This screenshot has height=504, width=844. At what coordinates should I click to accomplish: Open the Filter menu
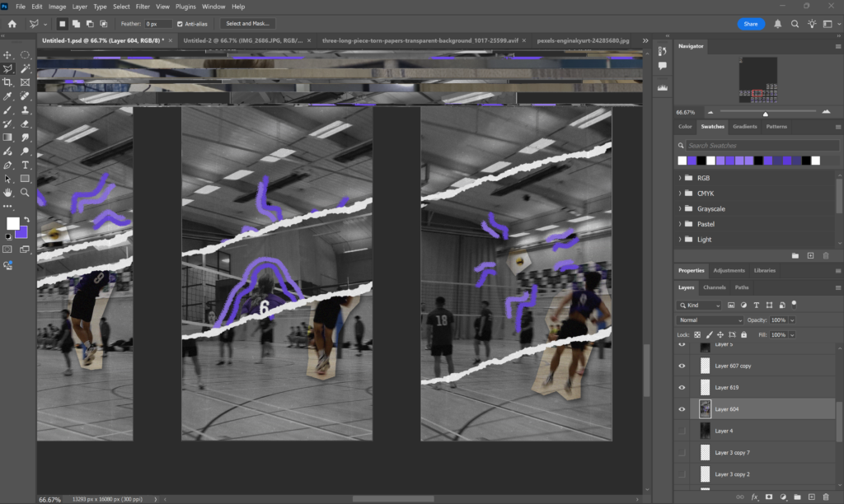coord(143,7)
